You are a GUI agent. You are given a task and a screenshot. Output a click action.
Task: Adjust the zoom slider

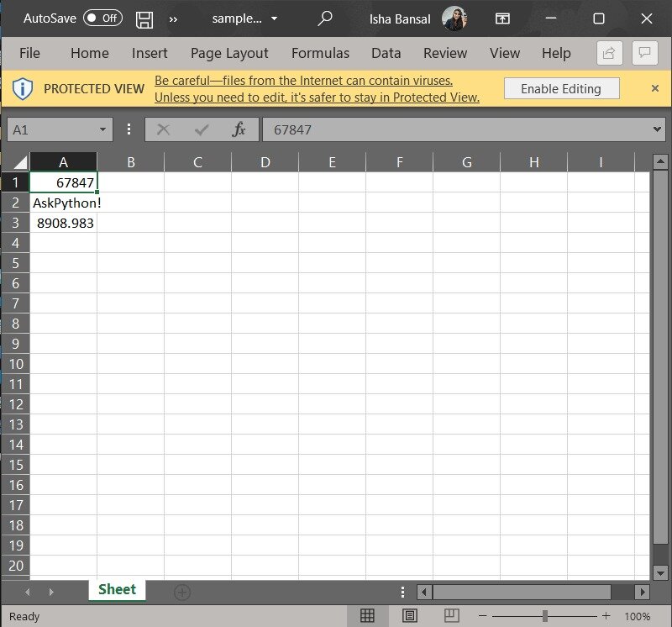click(x=546, y=616)
